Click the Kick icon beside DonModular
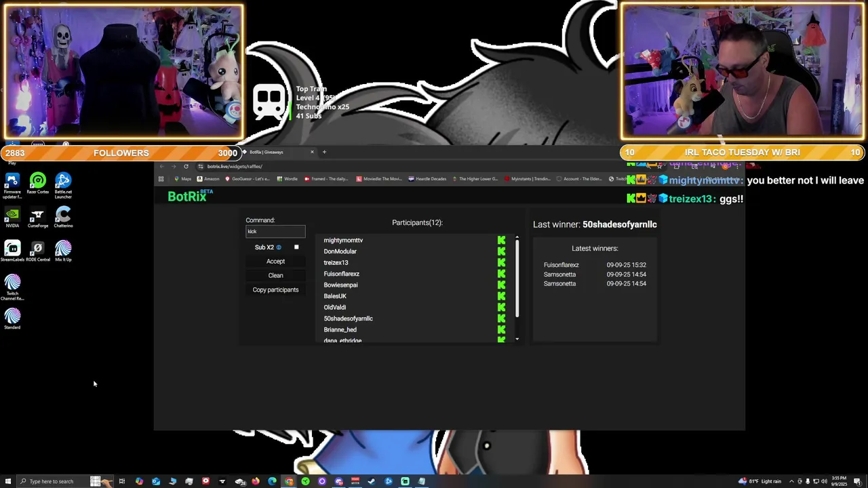The image size is (868, 488). pyautogui.click(x=501, y=251)
